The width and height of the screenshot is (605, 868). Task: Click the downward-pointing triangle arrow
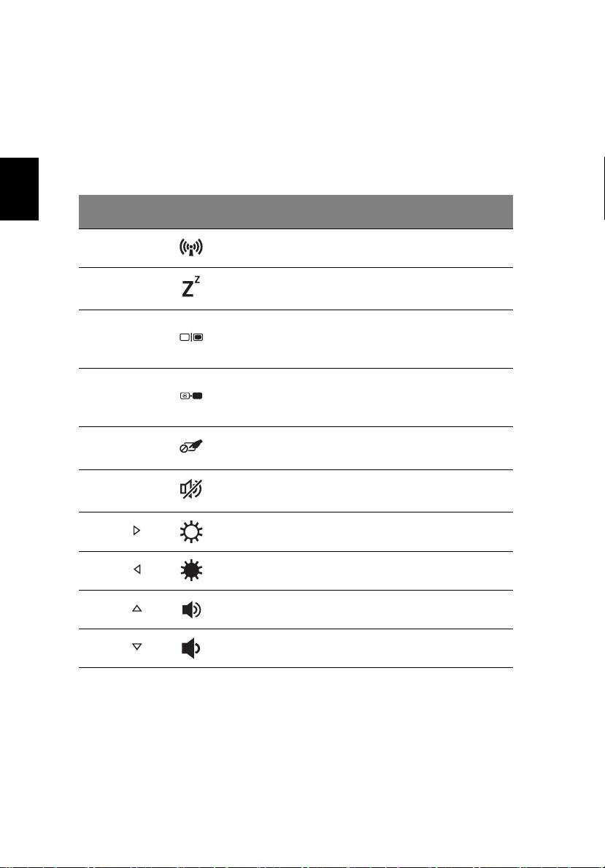(x=136, y=647)
